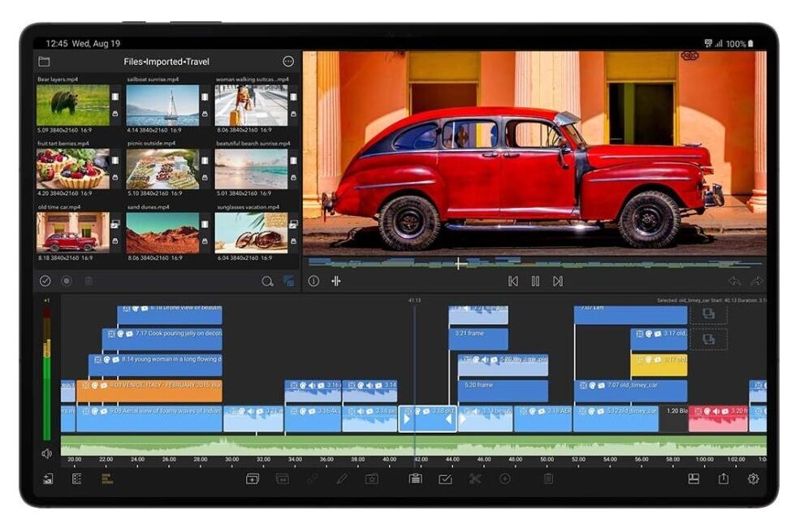
Task: Mute audio with the speaker icon
Action: tap(46, 453)
